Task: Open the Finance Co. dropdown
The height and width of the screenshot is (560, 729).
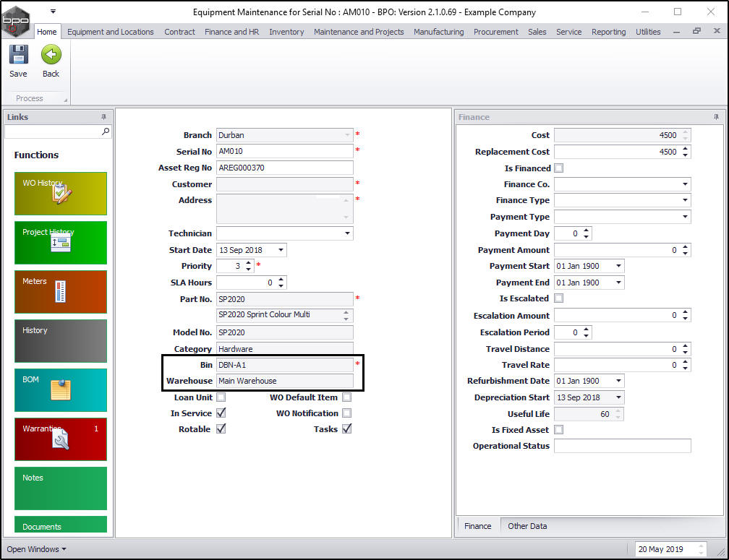Action: (685, 184)
